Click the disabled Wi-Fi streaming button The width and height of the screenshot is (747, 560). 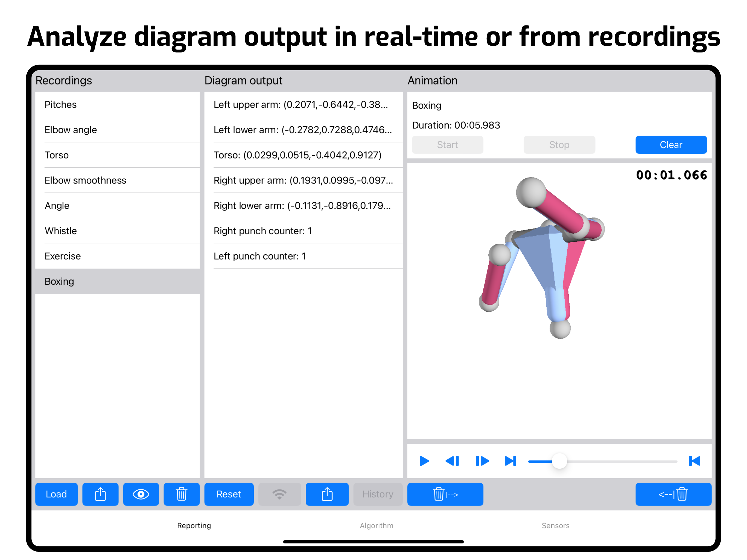(280, 494)
